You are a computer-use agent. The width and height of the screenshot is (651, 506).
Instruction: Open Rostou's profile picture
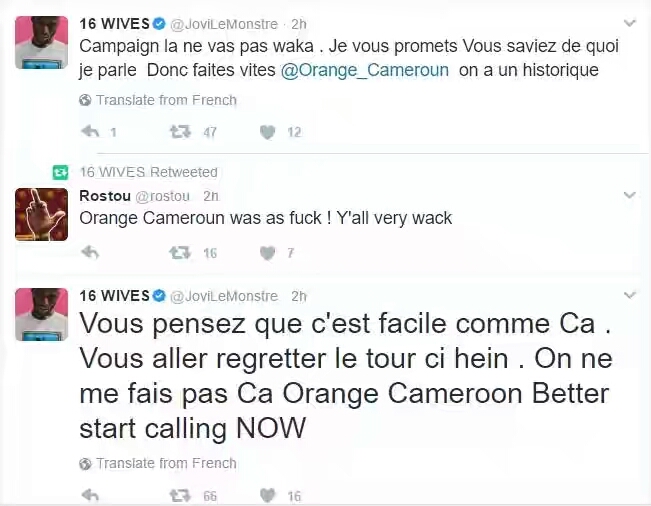pos(41,214)
